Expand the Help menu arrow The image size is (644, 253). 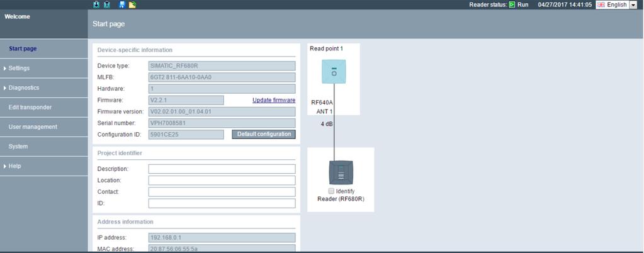tap(4, 166)
